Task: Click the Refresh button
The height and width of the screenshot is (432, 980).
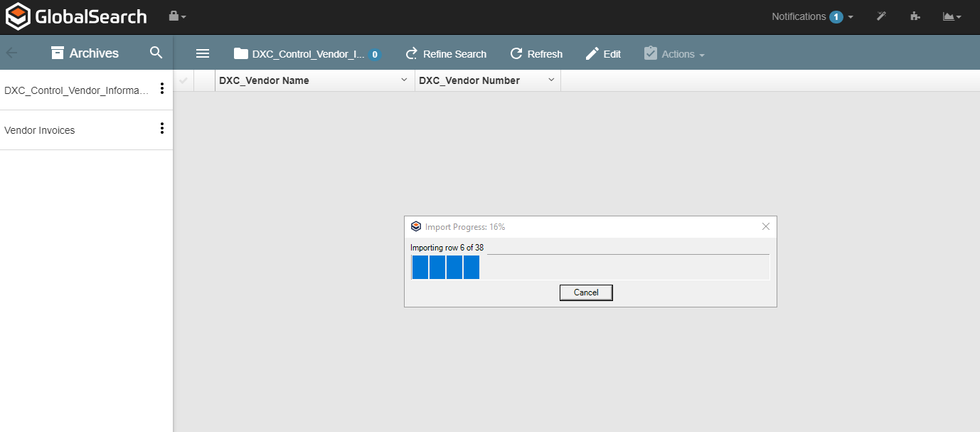Action: pyautogui.click(x=536, y=54)
